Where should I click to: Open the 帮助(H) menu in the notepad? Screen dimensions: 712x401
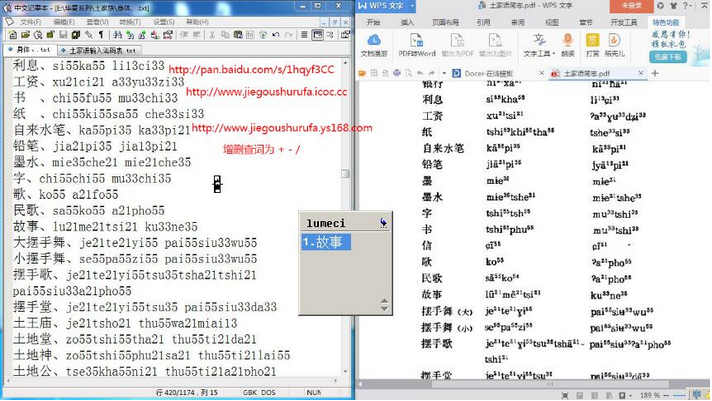point(197,22)
